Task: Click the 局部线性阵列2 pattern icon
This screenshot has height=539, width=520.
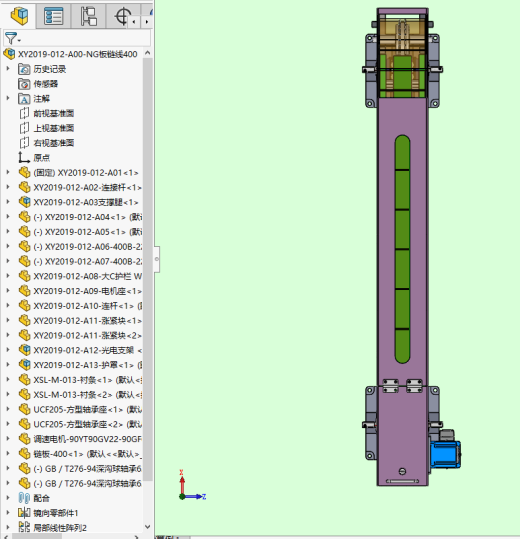Action: pos(24,528)
